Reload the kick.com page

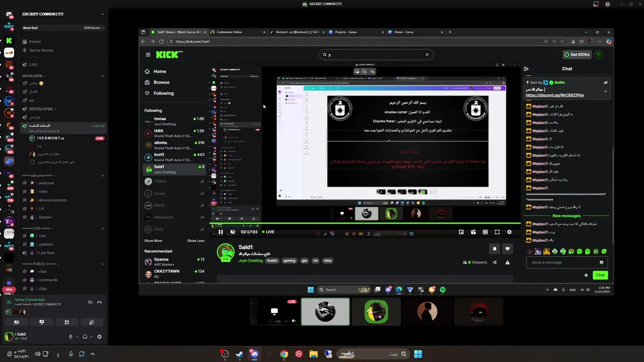(161, 41)
